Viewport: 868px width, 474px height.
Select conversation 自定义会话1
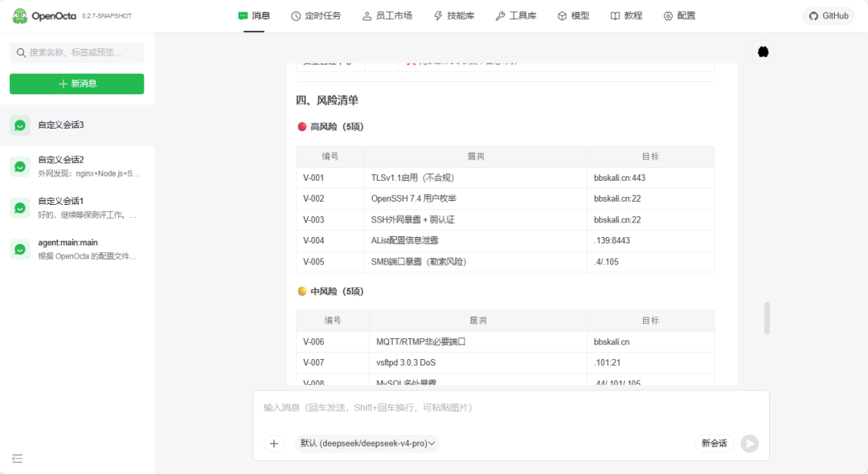[x=77, y=208]
